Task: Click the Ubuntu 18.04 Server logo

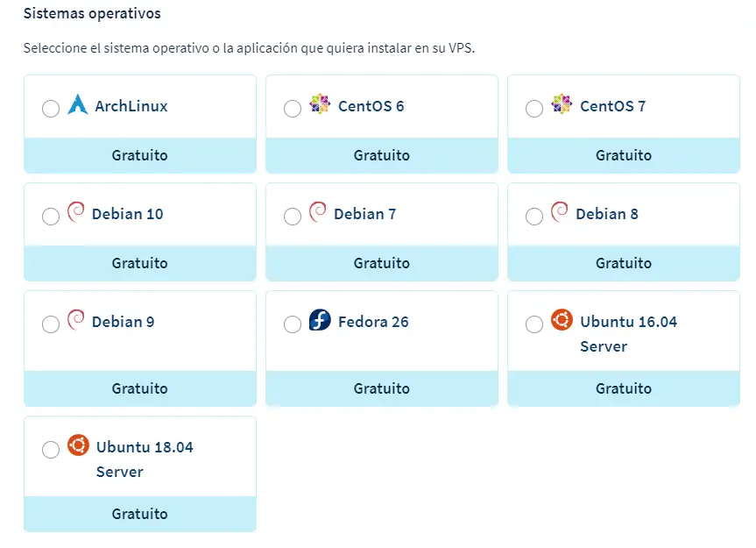Action: click(x=78, y=445)
